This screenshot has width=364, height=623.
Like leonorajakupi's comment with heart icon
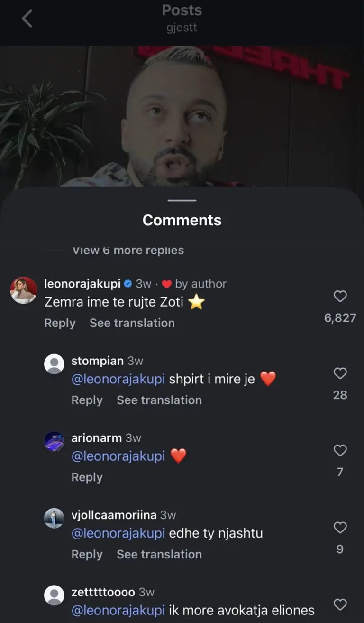pyautogui.click(x=340, y=297)
